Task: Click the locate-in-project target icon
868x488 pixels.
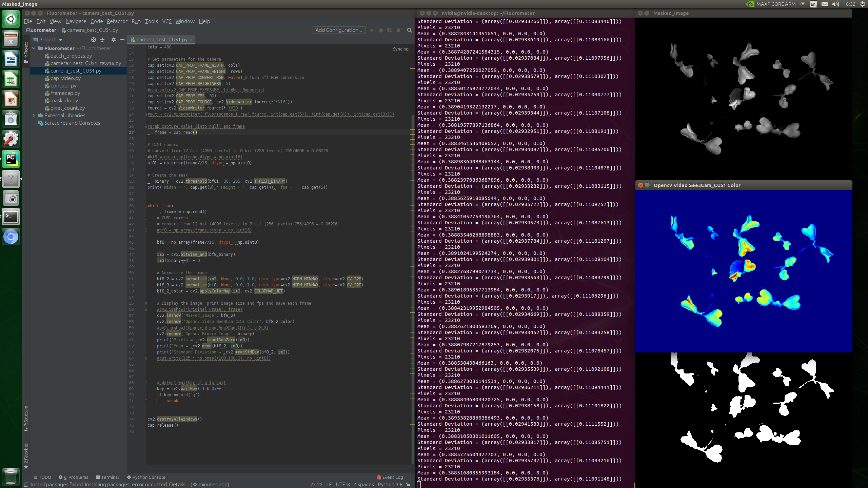Action: pyautogui.click(x=94, y=40)
